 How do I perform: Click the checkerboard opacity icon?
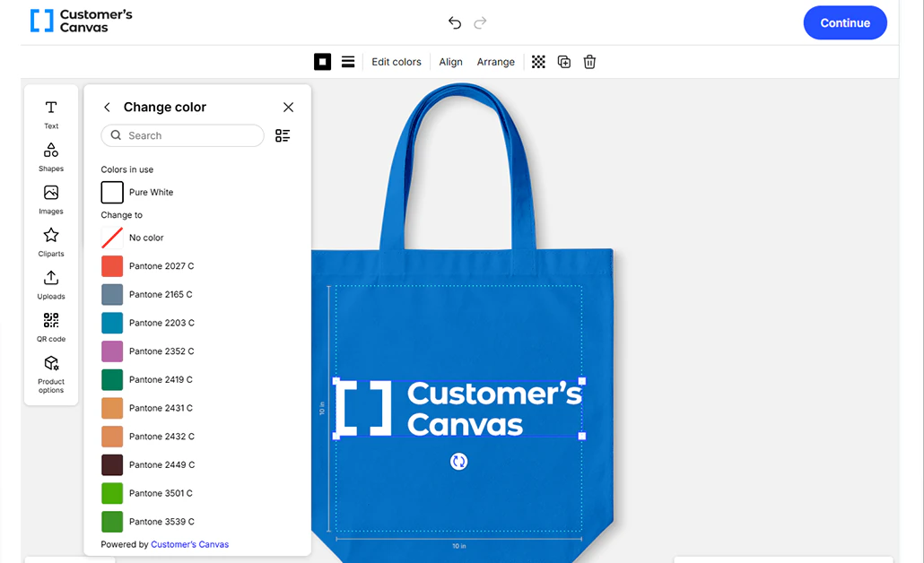(x=538, y=62)
